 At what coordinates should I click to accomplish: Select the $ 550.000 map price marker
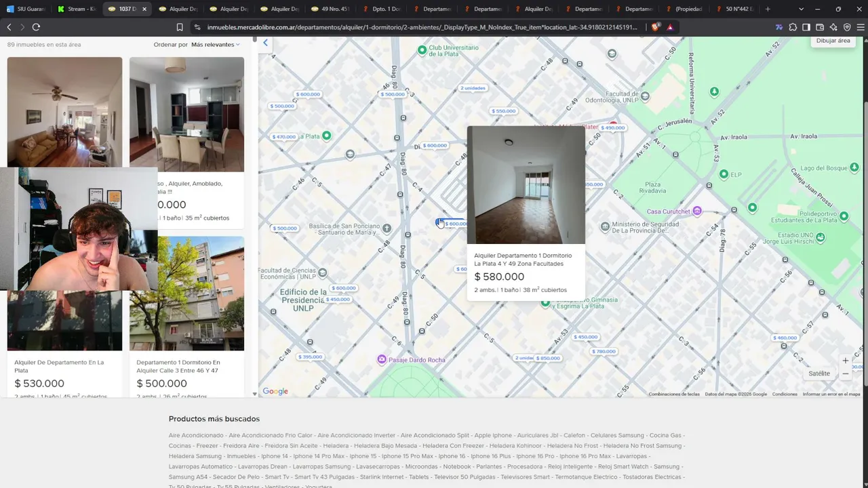click(504, 111)
